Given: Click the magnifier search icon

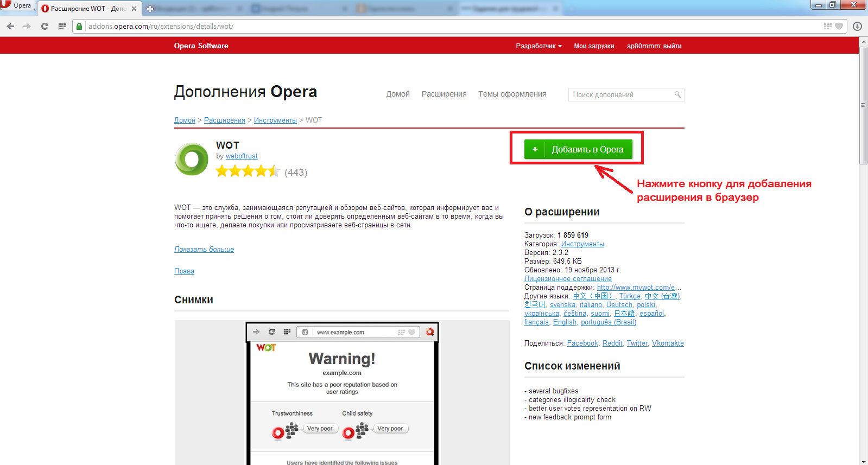Looking at the screenshot, I should [677, 94].
